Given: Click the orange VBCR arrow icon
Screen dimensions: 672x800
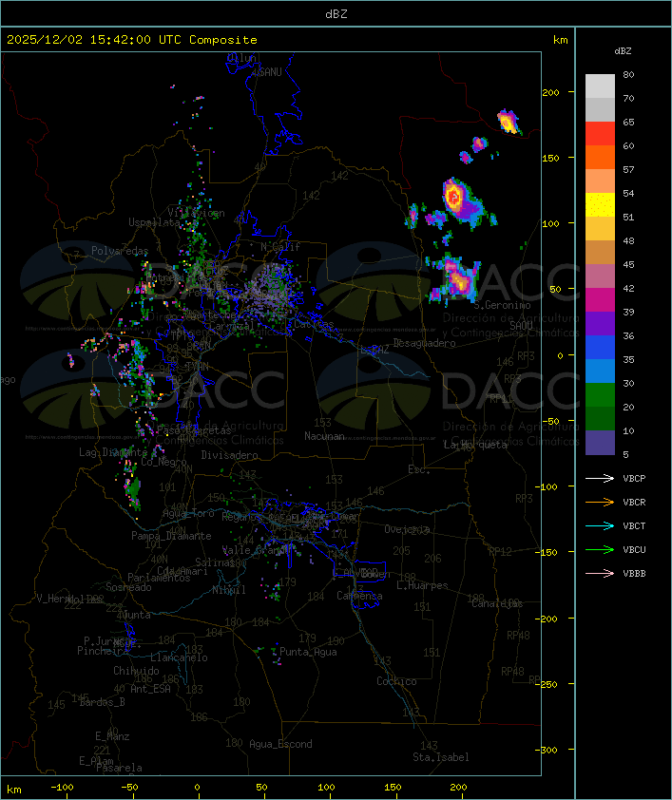Looking at the screenshot, I should coord(600,502).
